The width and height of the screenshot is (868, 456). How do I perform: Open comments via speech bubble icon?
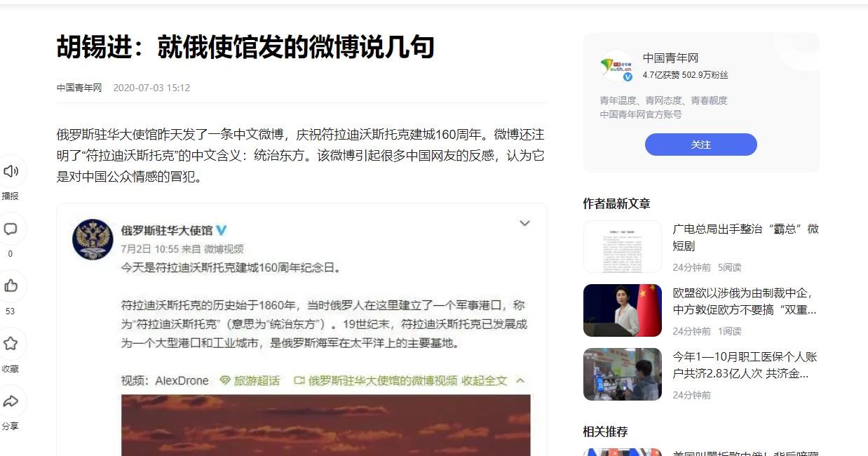[11, 229]
